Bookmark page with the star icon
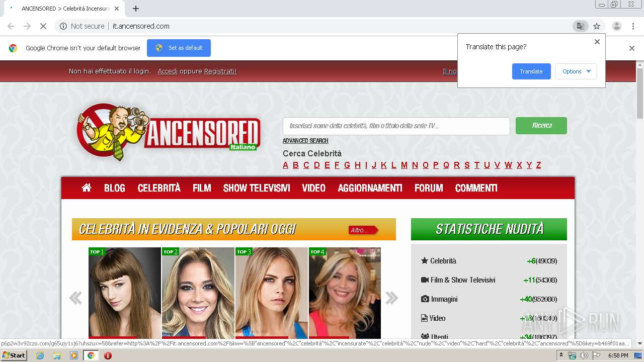Viewport: 644px width, 362px height. (x=597, y=26)
